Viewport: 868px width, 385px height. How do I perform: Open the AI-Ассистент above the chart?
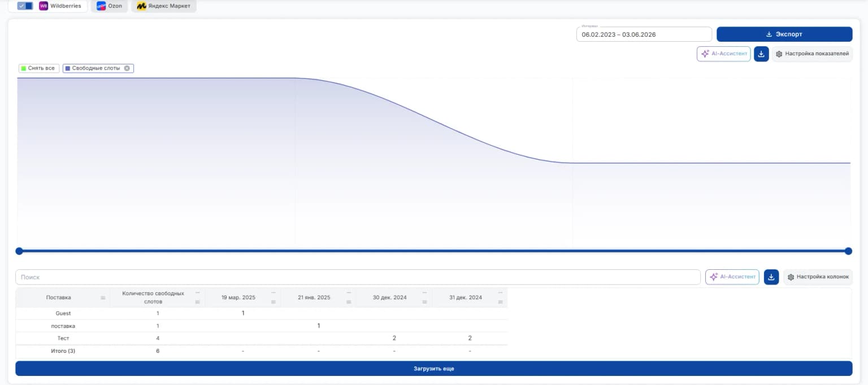tap(724, 54)
